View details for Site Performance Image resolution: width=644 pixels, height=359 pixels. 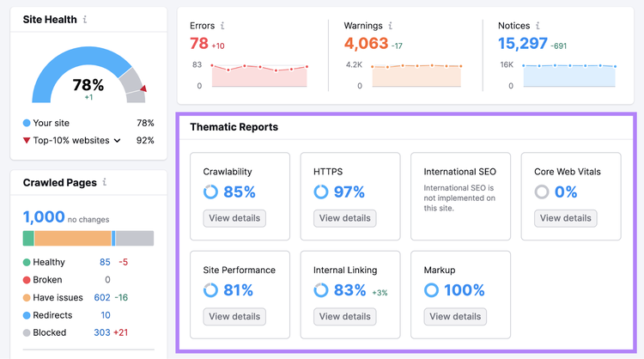(234, 316)
